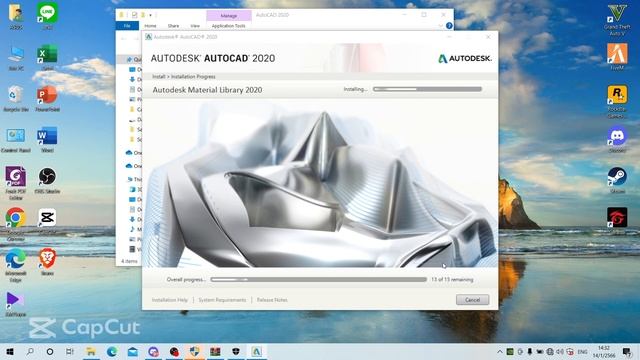Launch Foxit PDF Editor from the desktop
This screenshot has height=360, width=640.
[16, 182]
